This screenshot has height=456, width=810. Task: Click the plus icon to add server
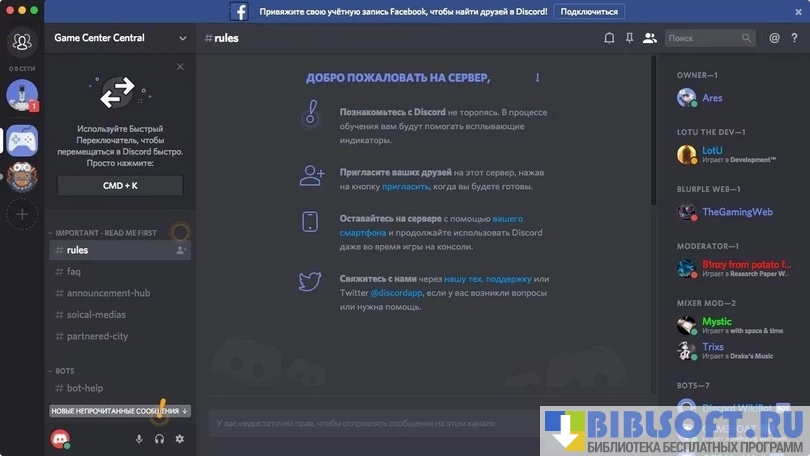coord(22,213)
